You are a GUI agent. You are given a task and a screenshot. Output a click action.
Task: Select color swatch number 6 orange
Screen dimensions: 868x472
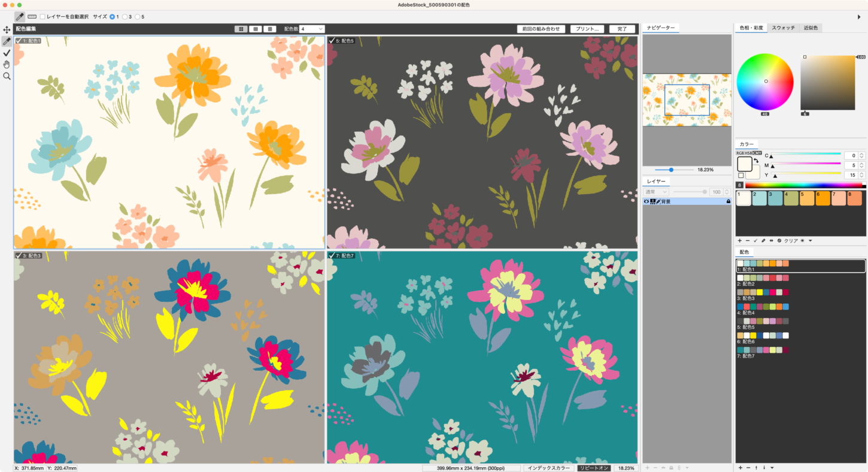823,198
